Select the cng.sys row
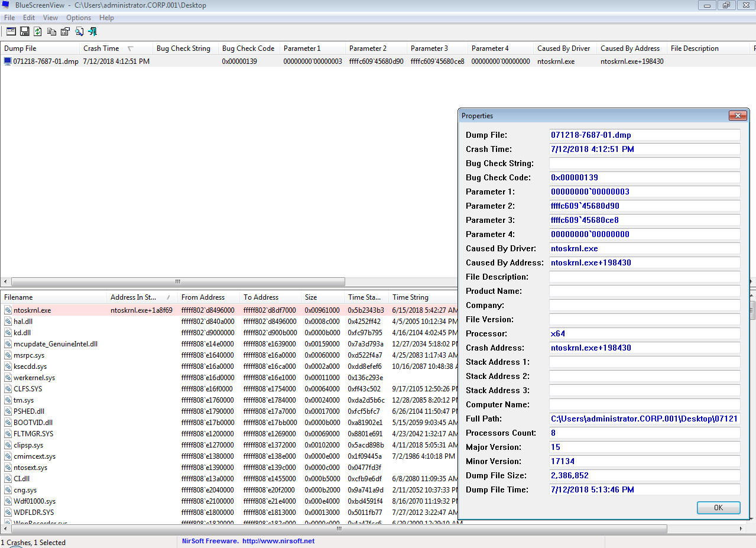The height and width of the screenshot is (548, 756). pos(229,490)
